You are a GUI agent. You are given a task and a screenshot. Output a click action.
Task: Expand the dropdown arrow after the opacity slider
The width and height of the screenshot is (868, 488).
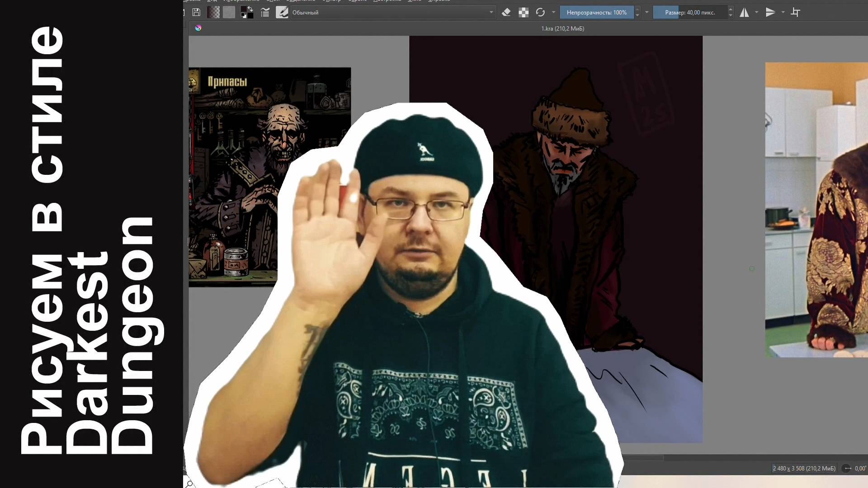coord(646,12)
